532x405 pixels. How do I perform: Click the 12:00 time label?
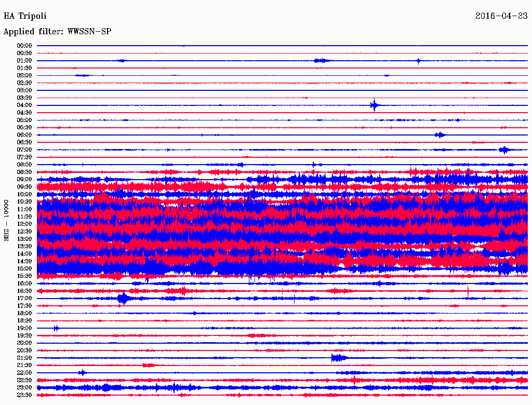pyautogui.click(x=24, y=224)
